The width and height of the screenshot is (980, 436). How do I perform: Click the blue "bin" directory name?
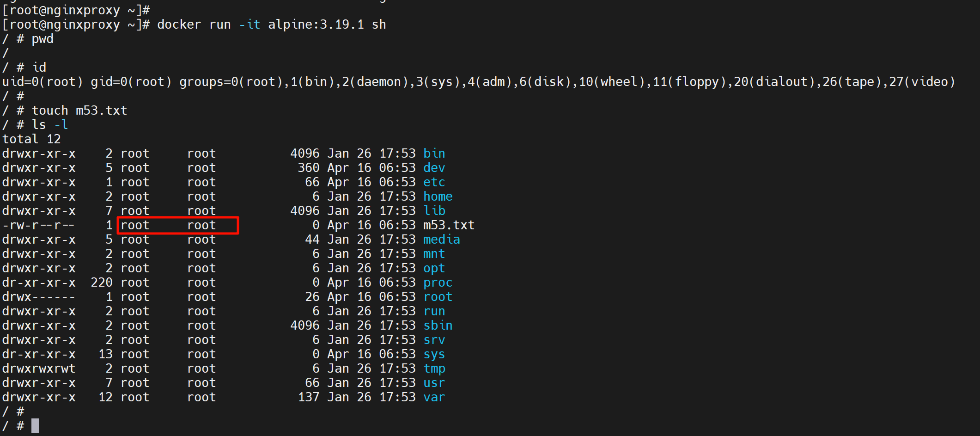coord(434,154)
